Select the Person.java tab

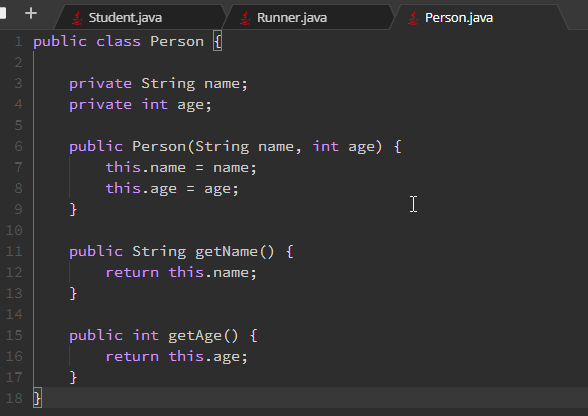(477, 18)
